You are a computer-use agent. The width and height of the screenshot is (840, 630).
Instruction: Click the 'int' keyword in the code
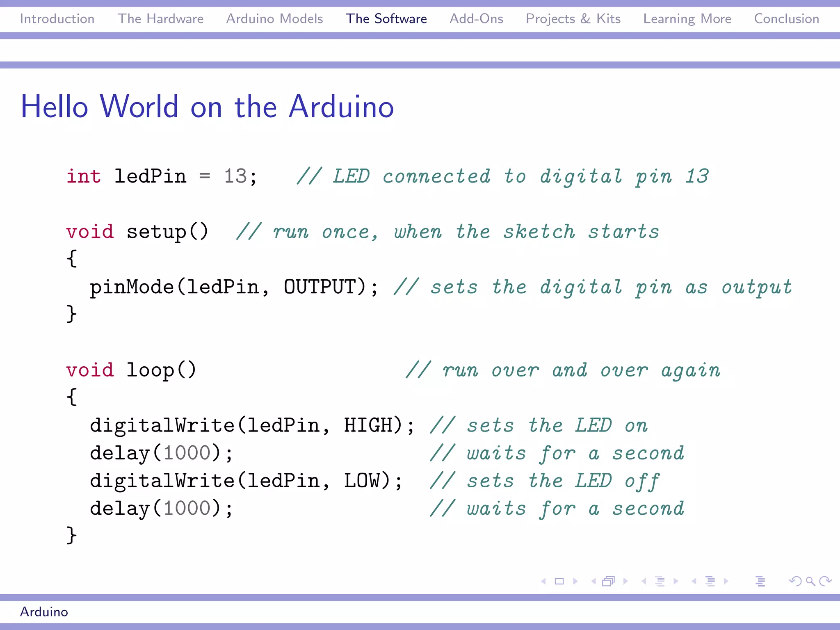tap(83, 176)
